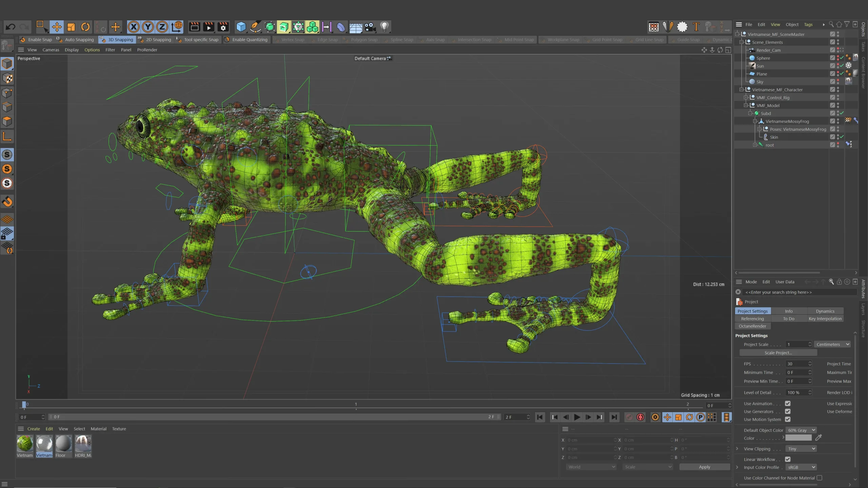Add a Cube primitive object
The width and height of the screenshot is (868, 488).
click(241, 27)
